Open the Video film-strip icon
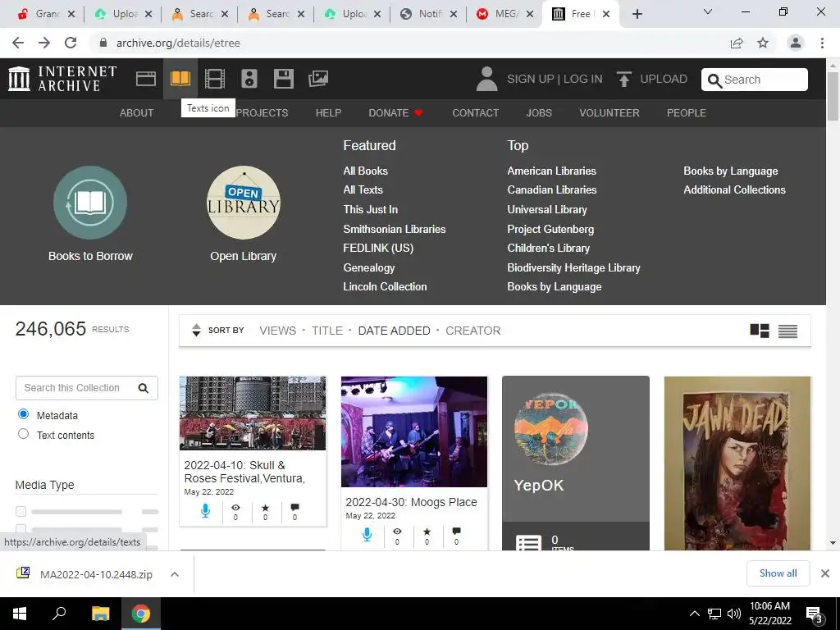 click(215, 79)
